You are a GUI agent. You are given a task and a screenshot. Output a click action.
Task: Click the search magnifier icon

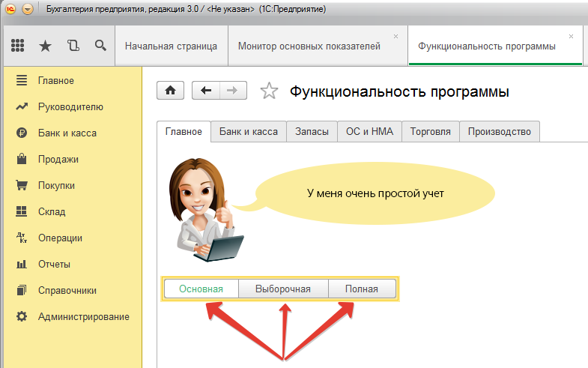100,46
